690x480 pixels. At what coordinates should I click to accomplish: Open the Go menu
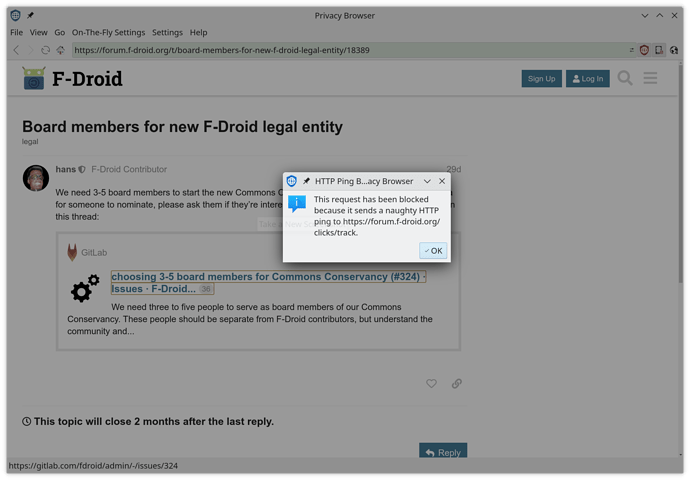click(59, 33)
